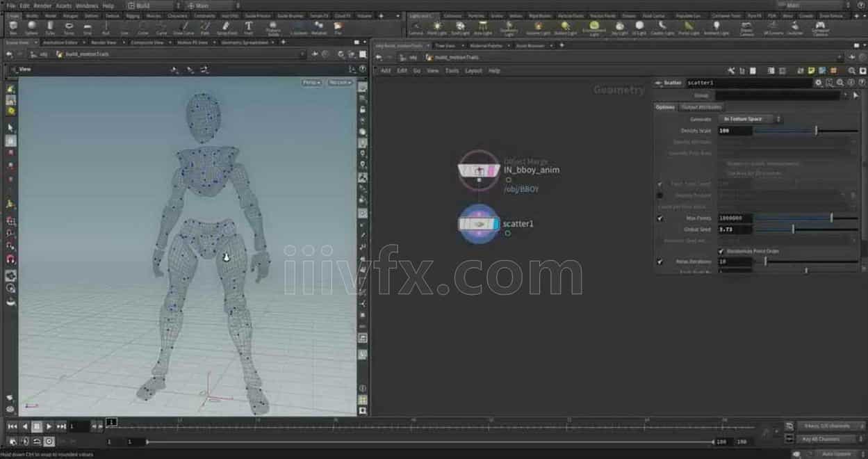868x459 pixels.
Task: Select the arrow Select tool in viewport toolbar
Action: pyautogui.click(x=10, y=129)
